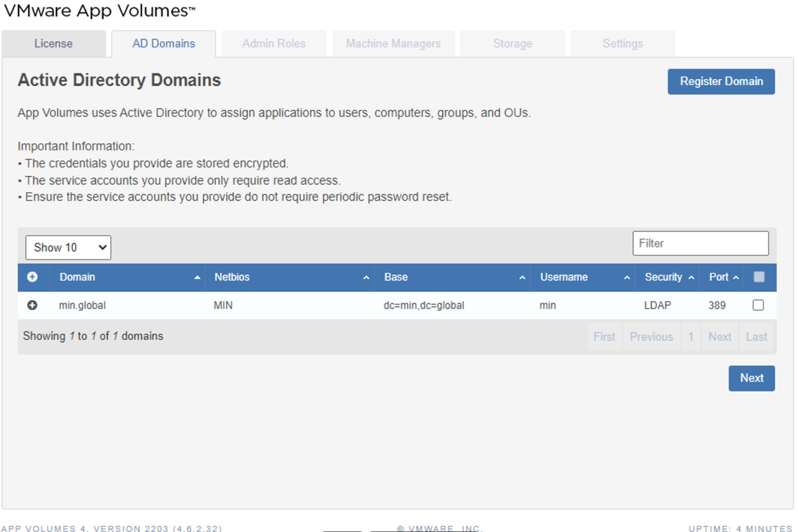Sort table by Base column
798x532 pixels.
click(453, 277)
